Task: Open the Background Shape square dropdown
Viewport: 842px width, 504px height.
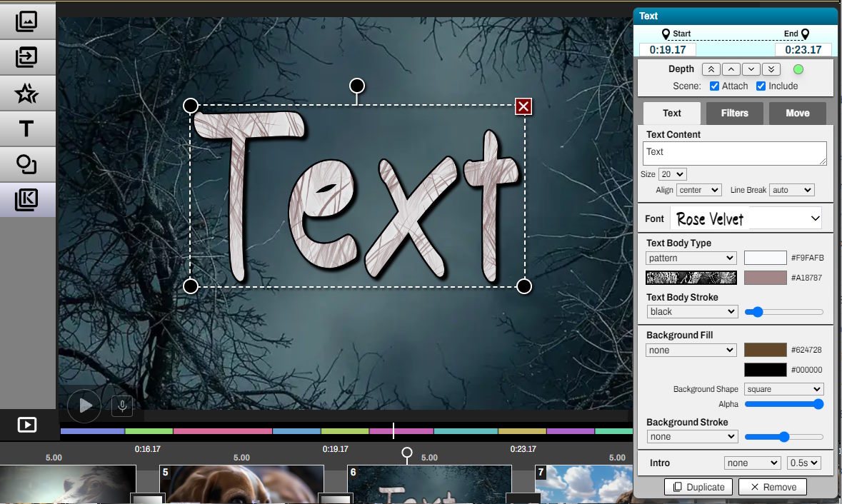Action: 783,389
